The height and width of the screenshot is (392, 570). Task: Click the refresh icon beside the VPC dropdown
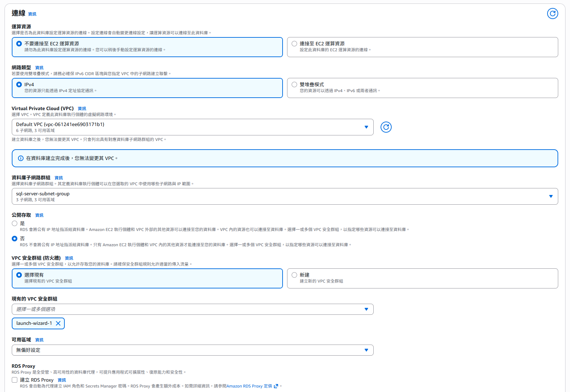pyautogui.click(x=386, y=127)
